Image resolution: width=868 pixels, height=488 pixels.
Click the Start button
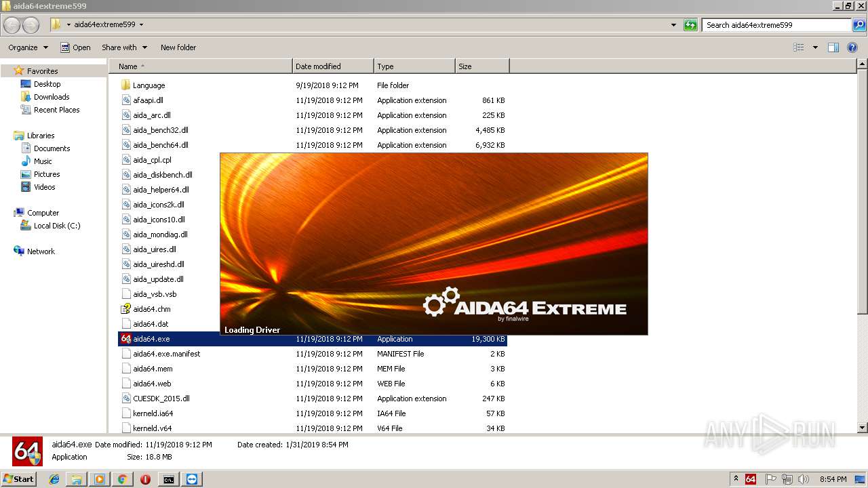[18, 479]
